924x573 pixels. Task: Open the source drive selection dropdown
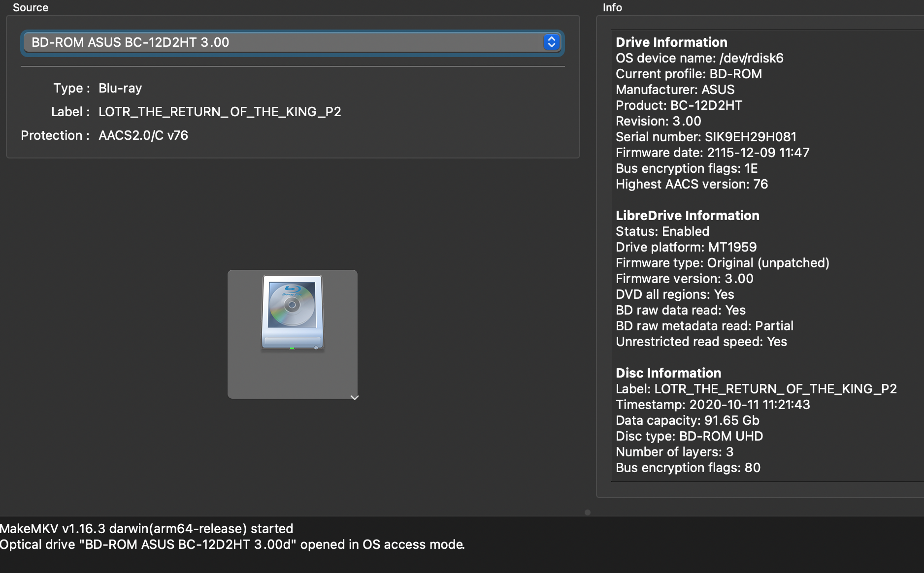pyautogui.click(x=292, y=42)
